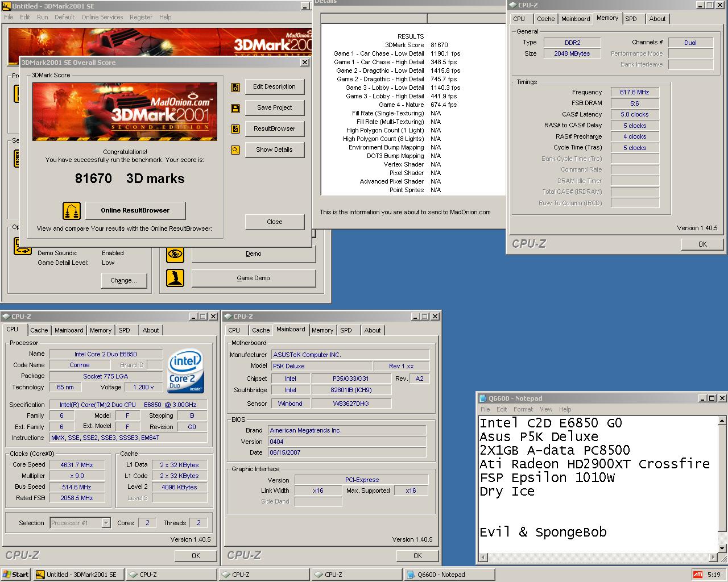Click the Change... button
The height and width of the screenshot is (582, 728).
(124, 281)
